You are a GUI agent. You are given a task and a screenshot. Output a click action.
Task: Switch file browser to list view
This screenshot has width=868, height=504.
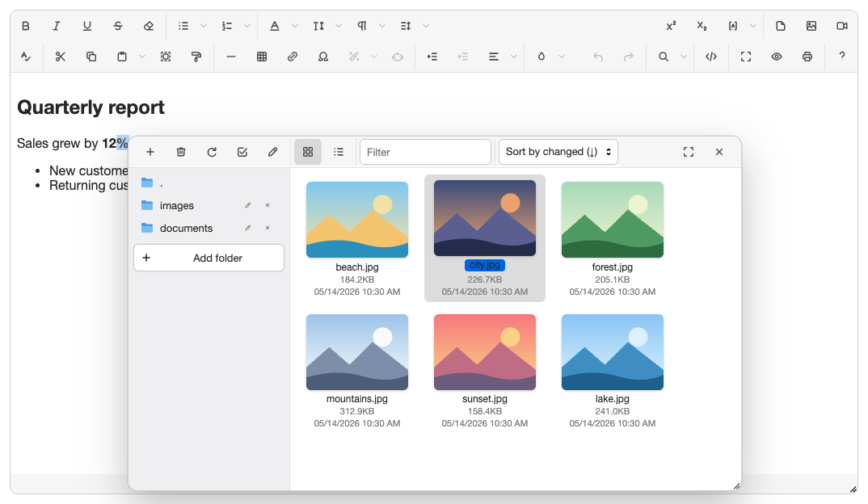(x=339, y=152)
